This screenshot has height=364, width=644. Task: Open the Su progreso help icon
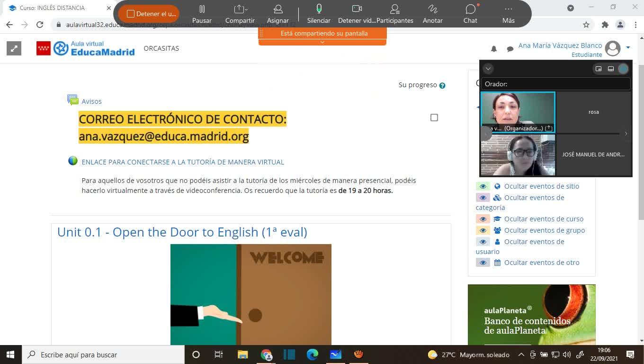442,86
